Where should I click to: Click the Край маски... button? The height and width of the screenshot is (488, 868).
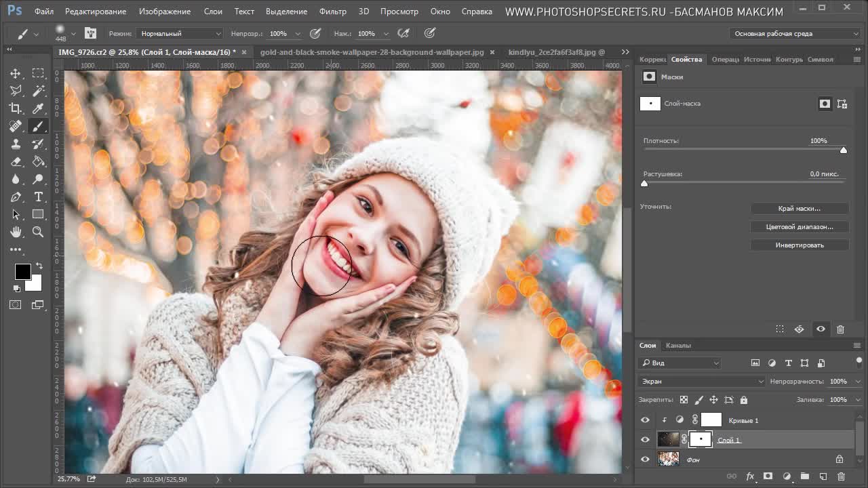(x=799, y=209)
